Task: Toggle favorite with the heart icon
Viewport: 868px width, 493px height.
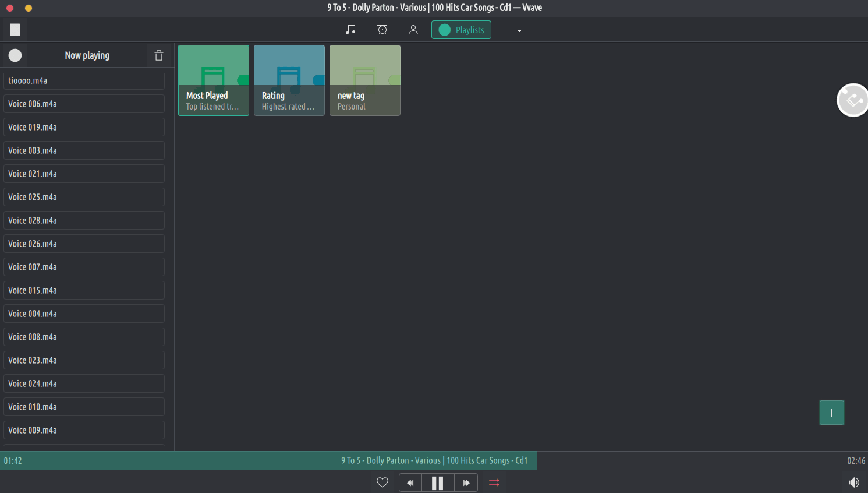Action: tap(382, 483)
